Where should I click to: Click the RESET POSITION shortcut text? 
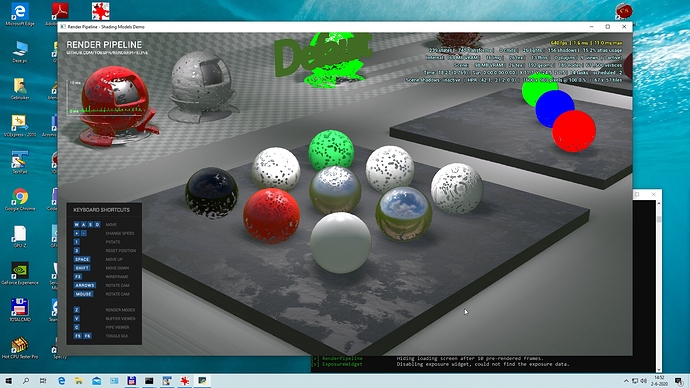[121, 251]
